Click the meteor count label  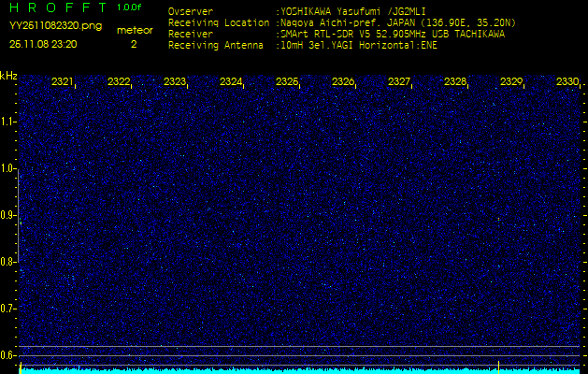point(134,30)
